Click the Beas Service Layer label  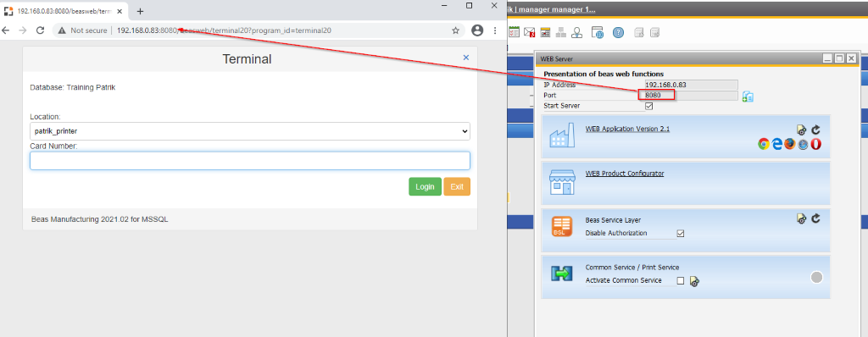point(613,219)
